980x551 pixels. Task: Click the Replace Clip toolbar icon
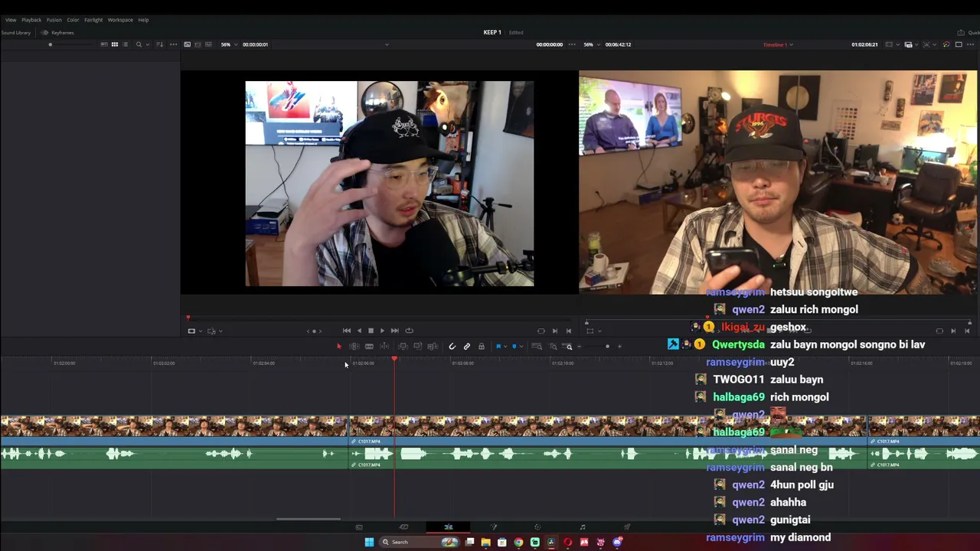point(433,347)
